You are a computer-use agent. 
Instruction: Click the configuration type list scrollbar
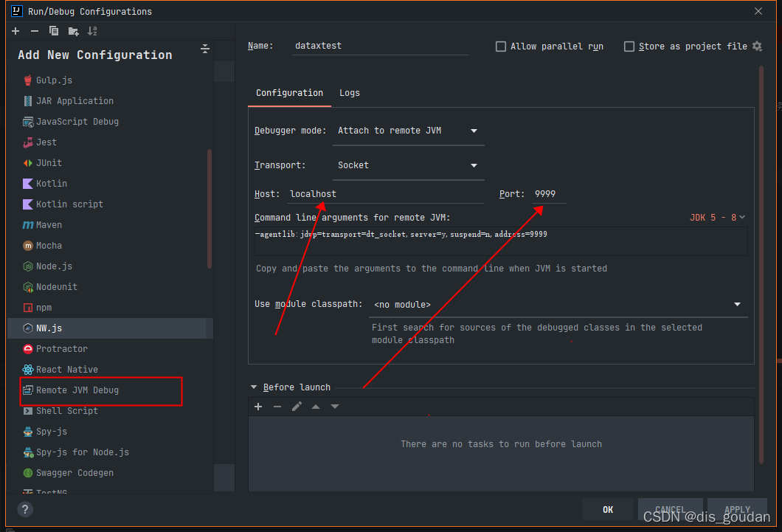click(x=210, y=208)
